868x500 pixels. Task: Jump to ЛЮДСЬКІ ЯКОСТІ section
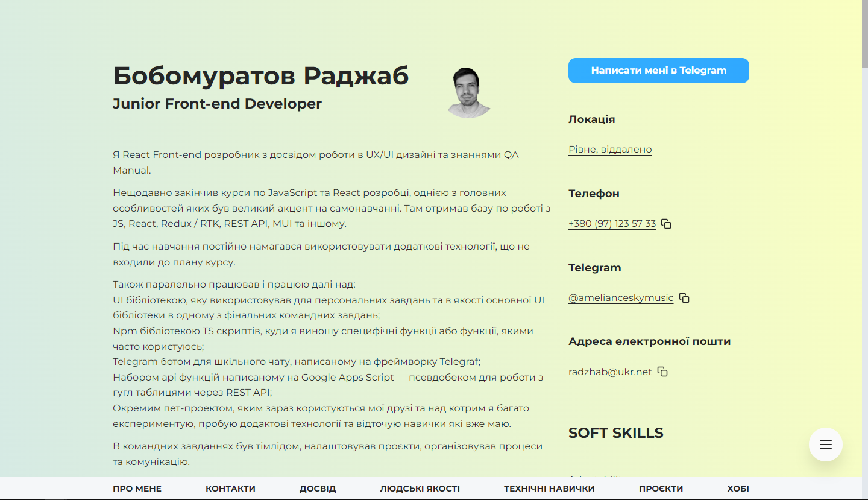pyautogui.click(x=420, y=489)
